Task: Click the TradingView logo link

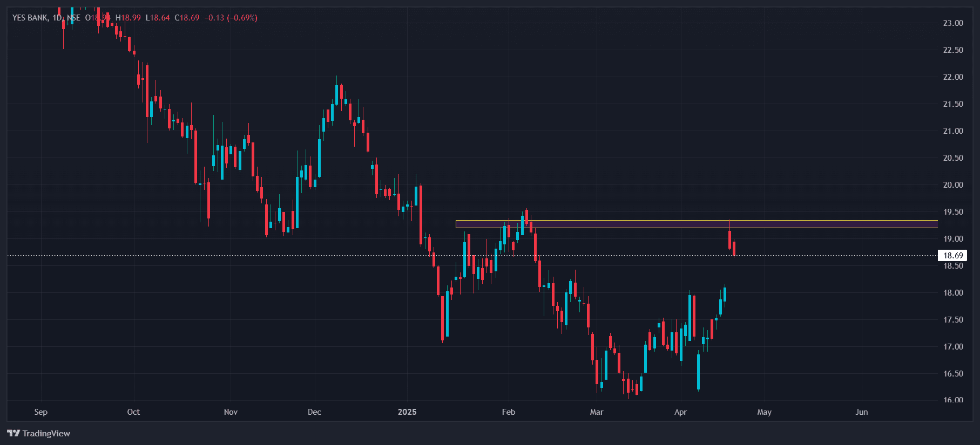Action: (x=39, y=433)
